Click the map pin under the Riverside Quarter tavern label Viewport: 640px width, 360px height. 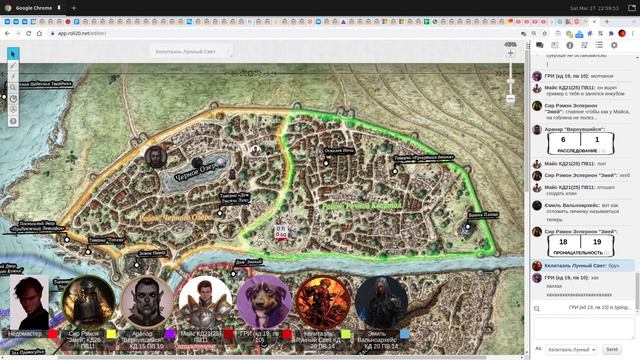395,171
